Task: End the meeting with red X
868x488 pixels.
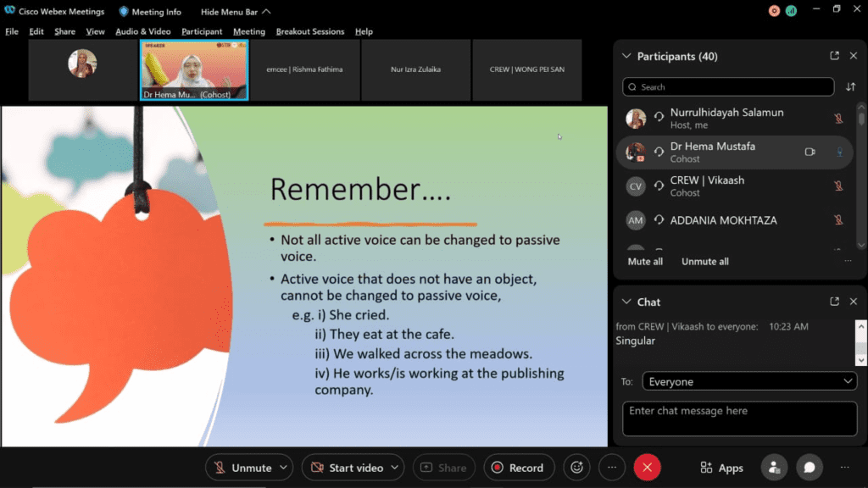Action: [x=647, y=468]
